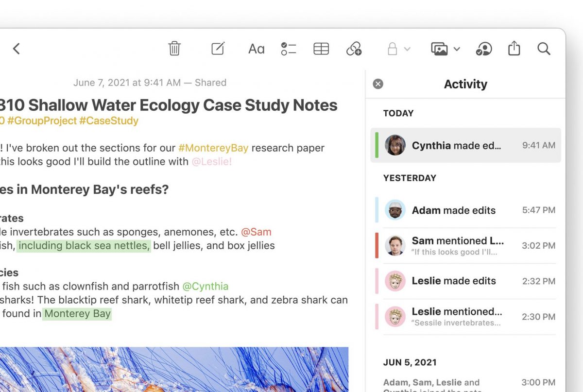This screenshot has width=583, height=392.
Task: Click the jellyfish image in note
Action: click(174, 369)
